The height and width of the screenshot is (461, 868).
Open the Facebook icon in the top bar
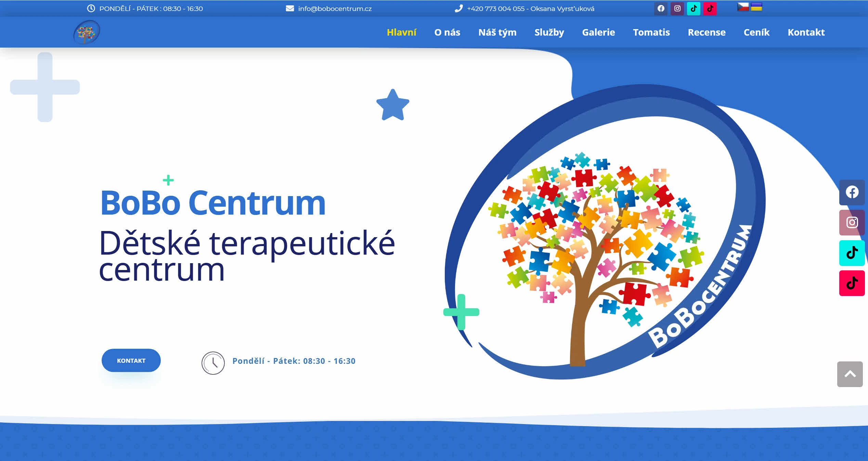tap(660, 9)
